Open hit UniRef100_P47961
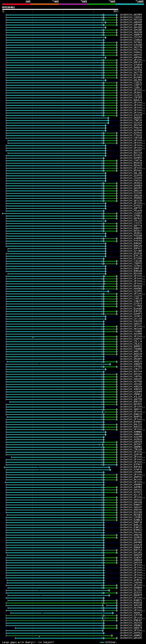The width and height of the screenshot is (146, 644). tap(131, 42)
